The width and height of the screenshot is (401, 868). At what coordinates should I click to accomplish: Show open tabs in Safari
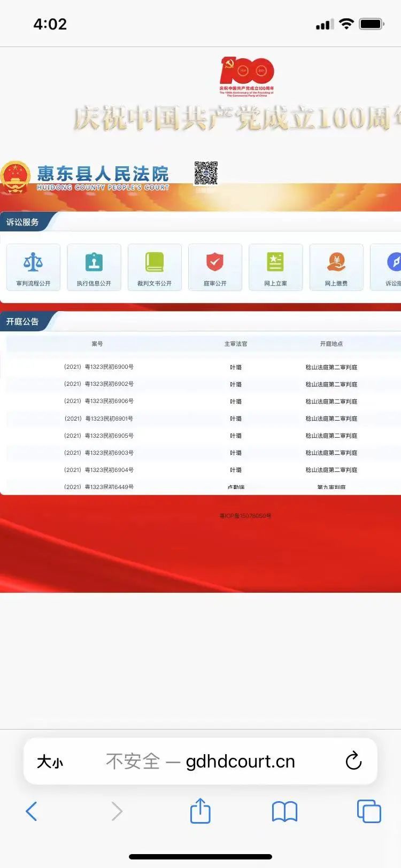[368, 811]
